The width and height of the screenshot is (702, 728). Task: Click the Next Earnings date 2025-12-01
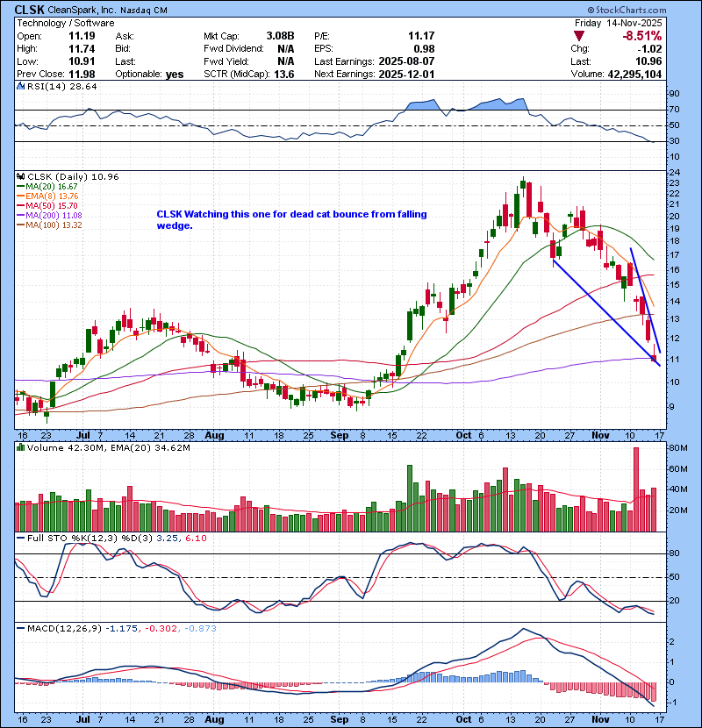point(406,74)
